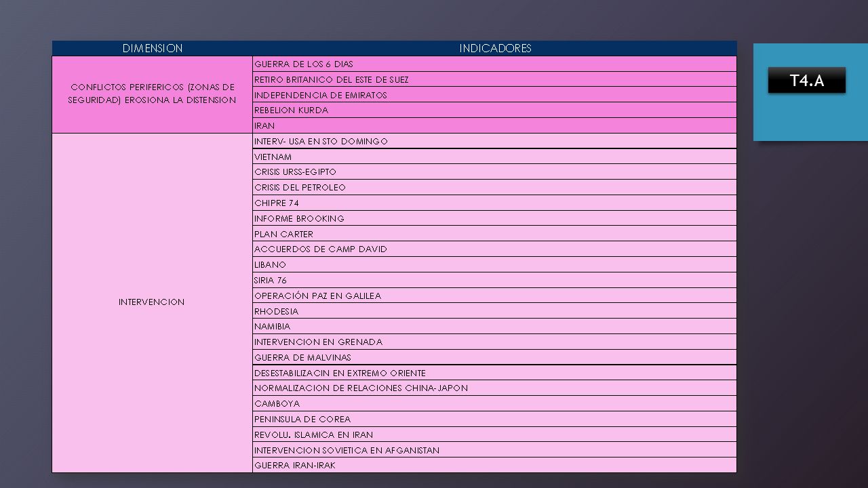868x488 pixels.
Task: Click the REBELION KURDA row
Action: pyautogui.click(x=494, y=110)
